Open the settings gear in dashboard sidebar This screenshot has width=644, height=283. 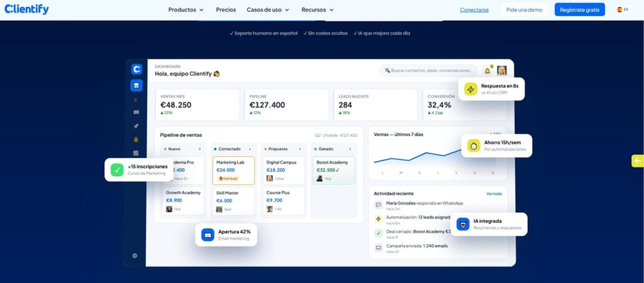pos(135,256)
